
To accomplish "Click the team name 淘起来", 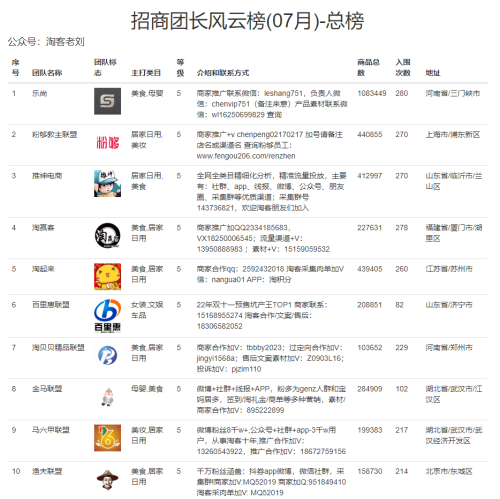I will [x=43, y=269].
